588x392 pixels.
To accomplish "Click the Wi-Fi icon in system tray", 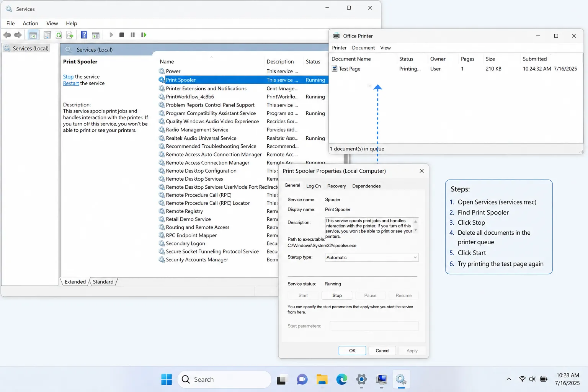I will coord(522,379).
